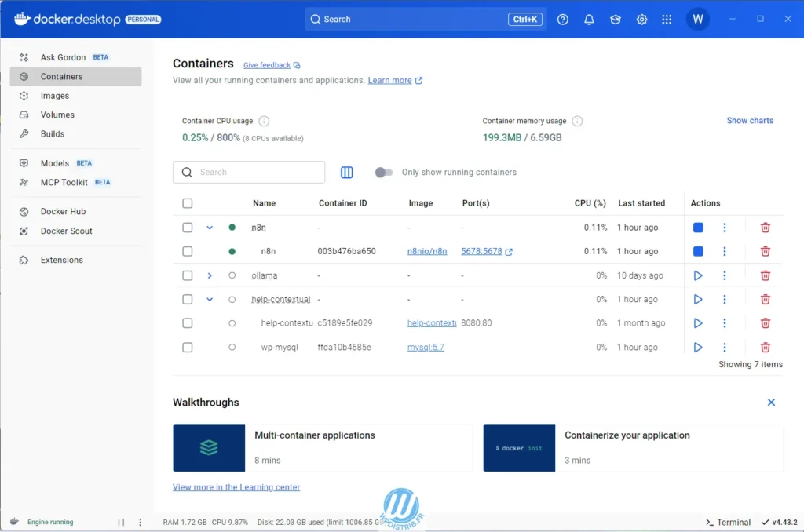The width and height of the screenshot is (804, 532).
Task: Open Extensions in sidebar
Action: point(75,260)
